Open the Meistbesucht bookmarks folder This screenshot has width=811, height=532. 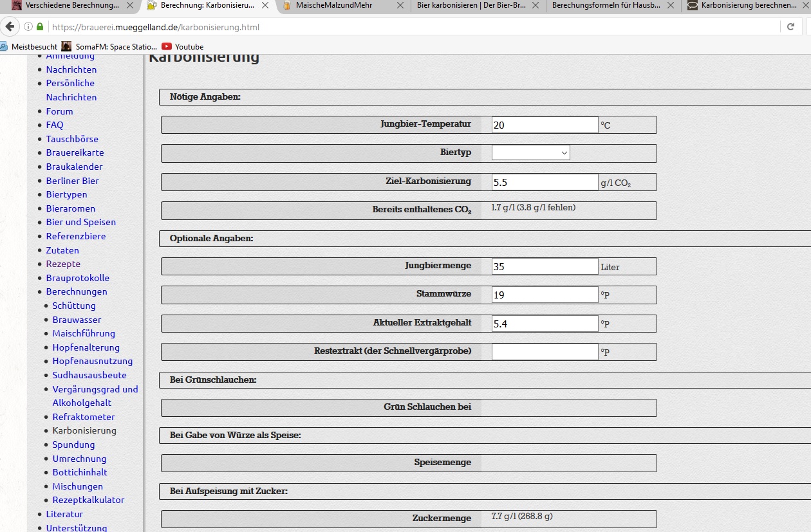click(29, 46)
